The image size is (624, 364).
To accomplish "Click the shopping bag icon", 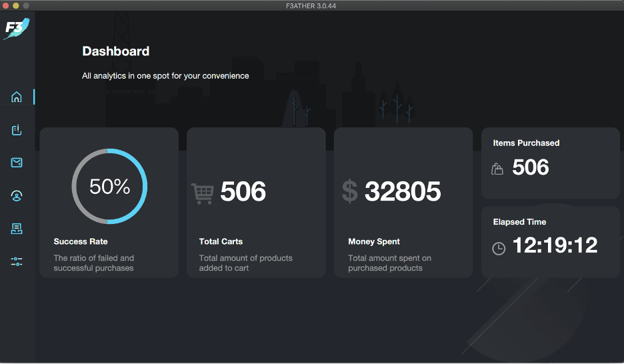I will tap(497, 169).
